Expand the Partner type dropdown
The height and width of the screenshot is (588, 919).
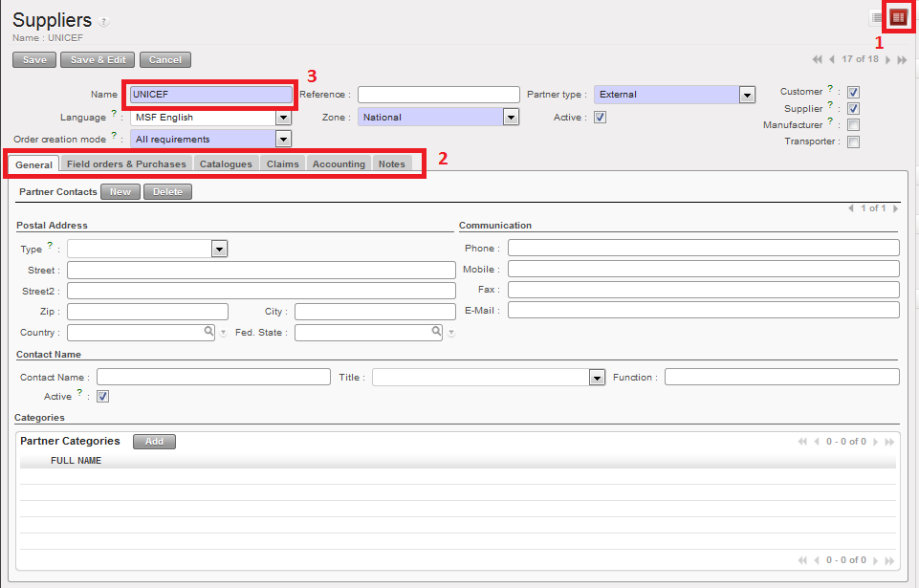747,95
